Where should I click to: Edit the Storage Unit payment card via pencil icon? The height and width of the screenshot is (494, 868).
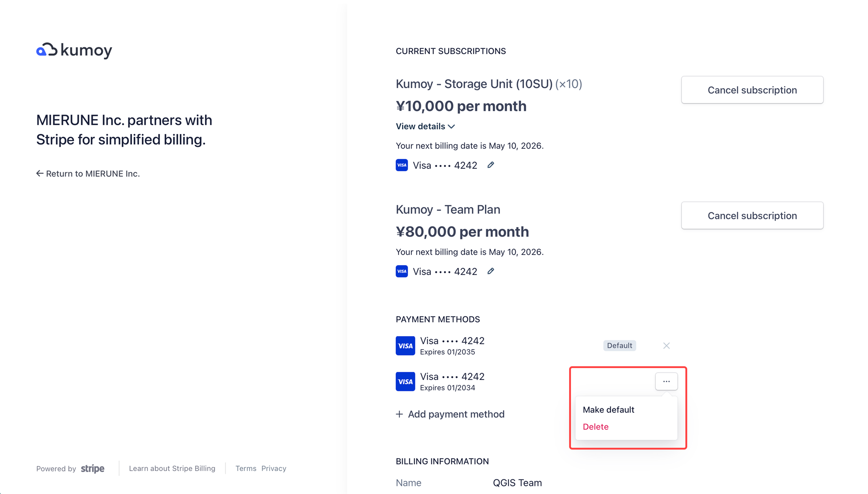(491, 165)
